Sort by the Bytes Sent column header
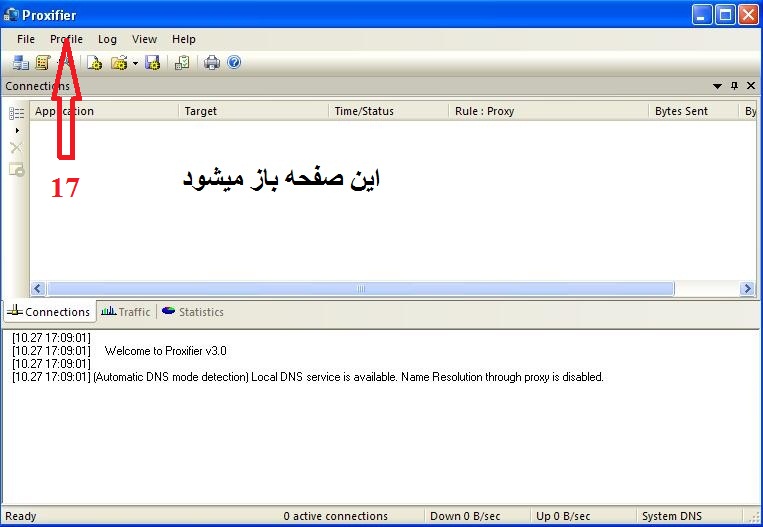 click(694, 111)
